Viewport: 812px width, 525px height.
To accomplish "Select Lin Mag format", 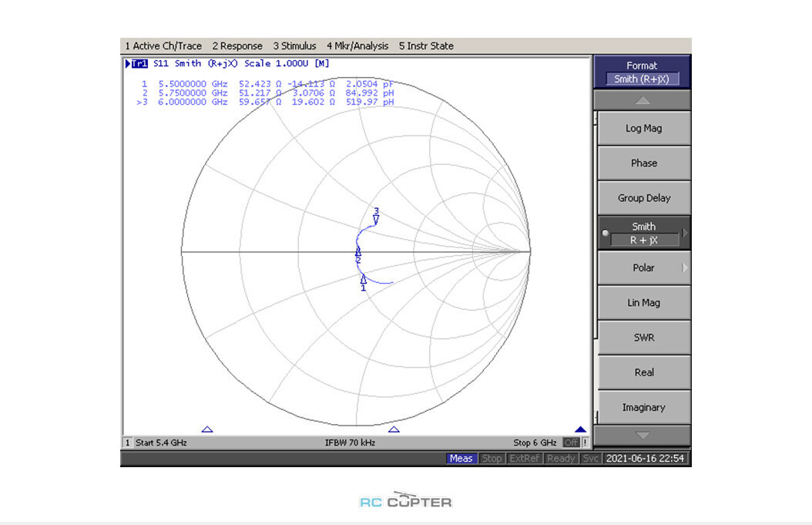I will (644, 302).
